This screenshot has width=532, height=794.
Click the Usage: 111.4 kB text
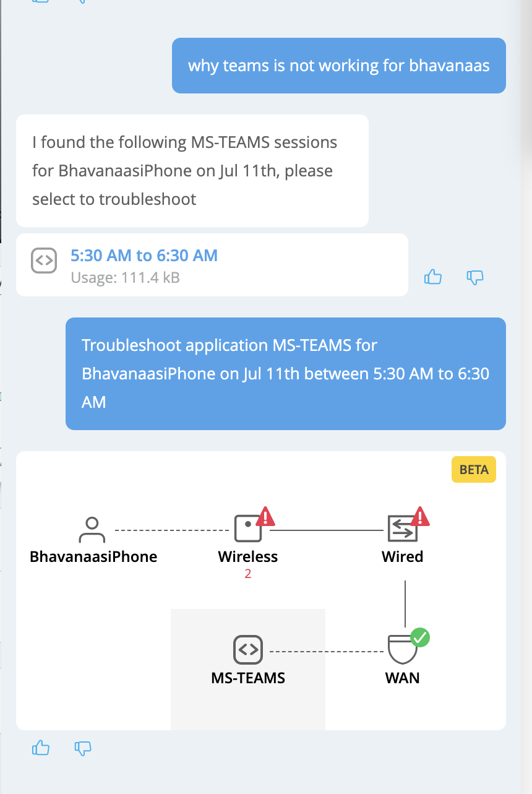point(125,278)
